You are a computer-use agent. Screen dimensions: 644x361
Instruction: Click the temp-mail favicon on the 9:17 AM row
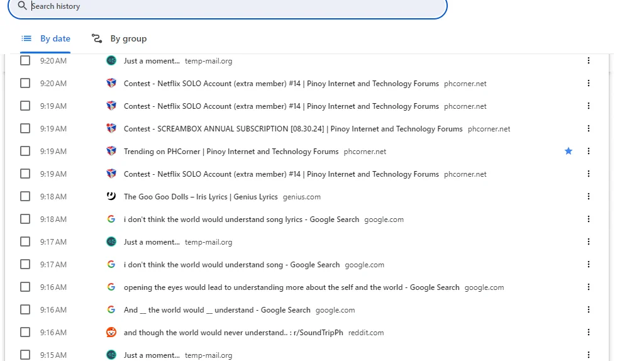111,242
